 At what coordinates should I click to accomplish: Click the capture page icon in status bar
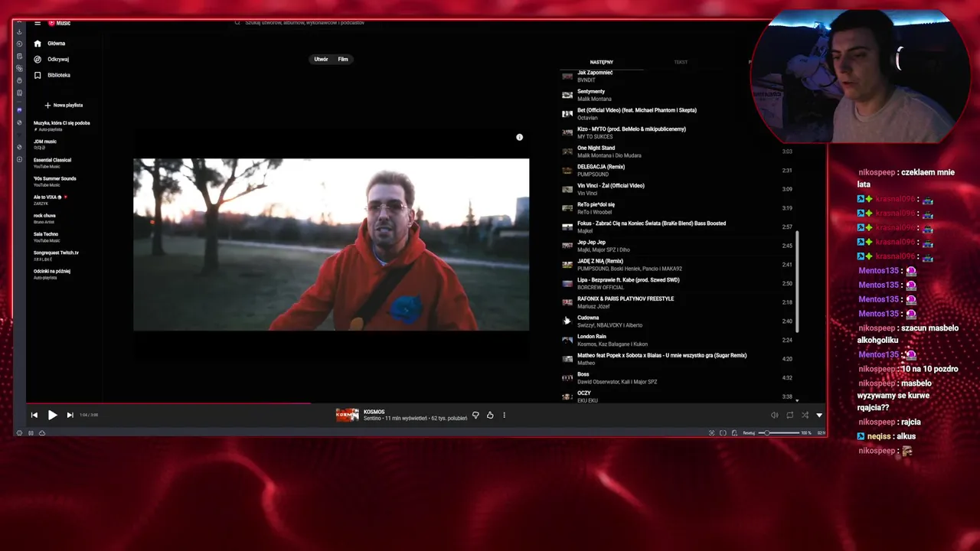click(x=711, y=433)
